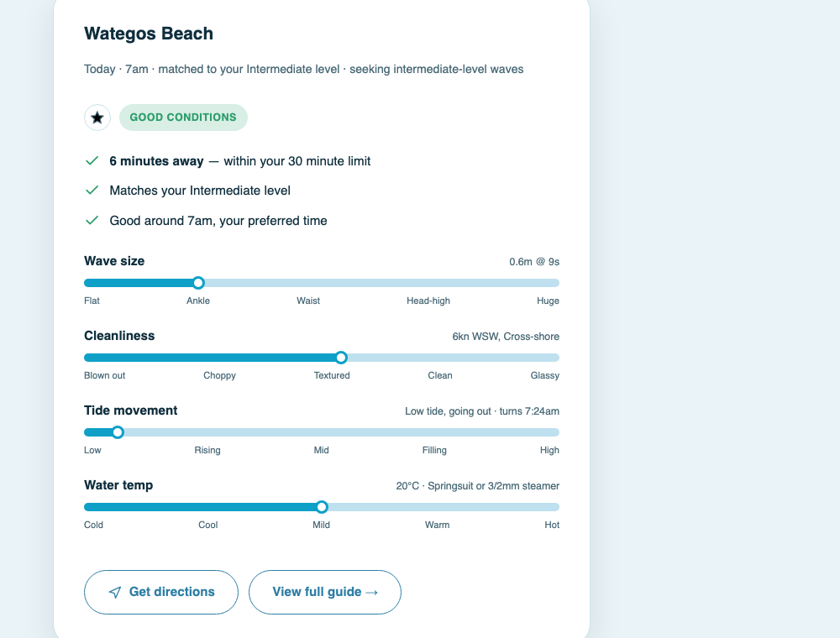This screenshot has height=638, width=840.
Task: Click the tide turn time text 7:24am
Action: click(x=542, y=411)
